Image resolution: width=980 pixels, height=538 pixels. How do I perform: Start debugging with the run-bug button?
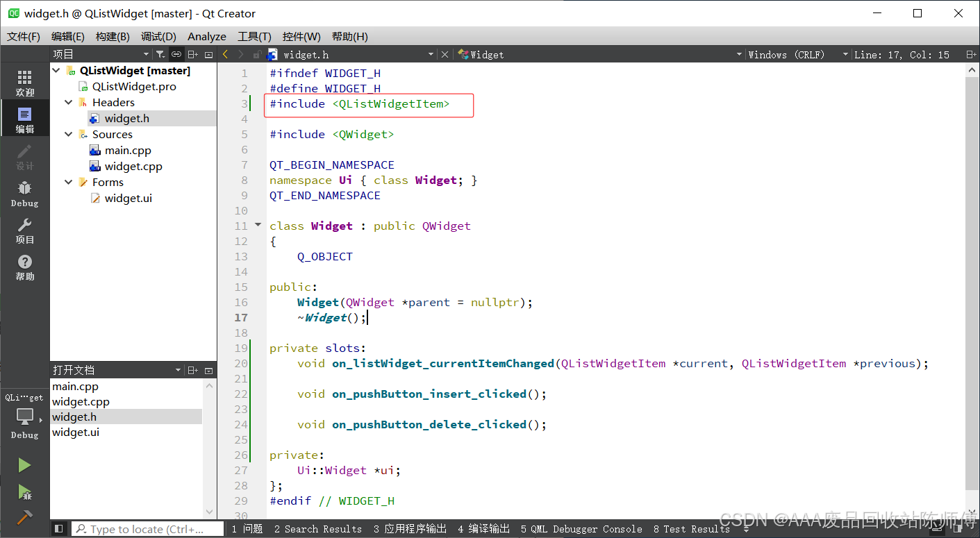24,492
